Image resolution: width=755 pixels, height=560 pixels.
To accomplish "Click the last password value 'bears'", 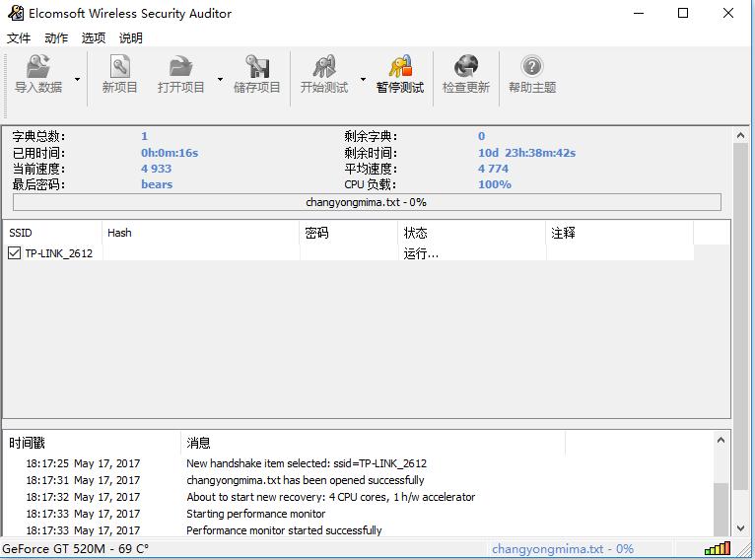I will pyautogui.click(x=157, y=184).
